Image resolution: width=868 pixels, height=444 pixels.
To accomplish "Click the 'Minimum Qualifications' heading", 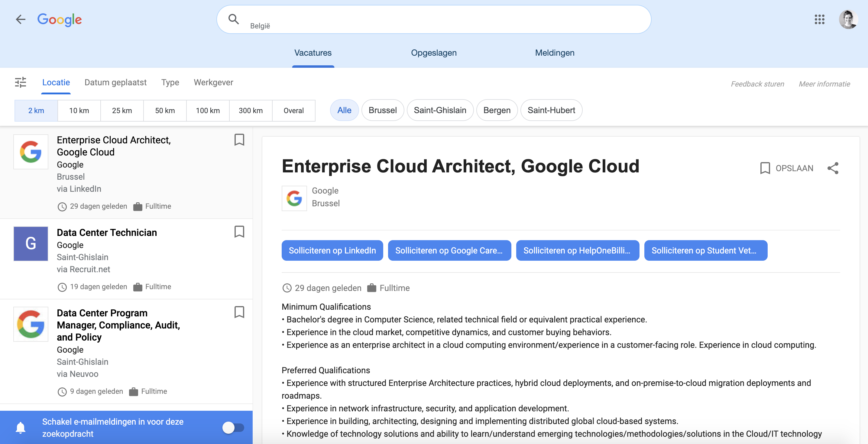I will tap(326, 307).
